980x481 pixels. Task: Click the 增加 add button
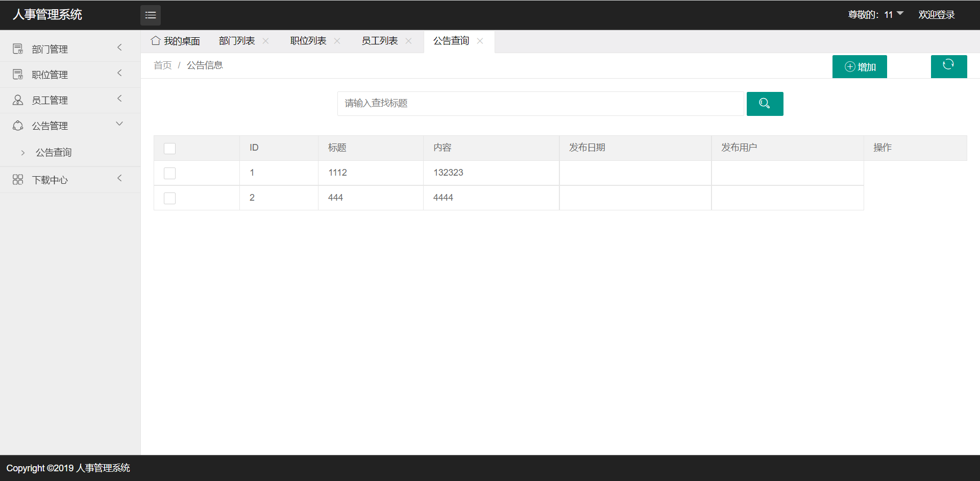click(x=860, y=67)
